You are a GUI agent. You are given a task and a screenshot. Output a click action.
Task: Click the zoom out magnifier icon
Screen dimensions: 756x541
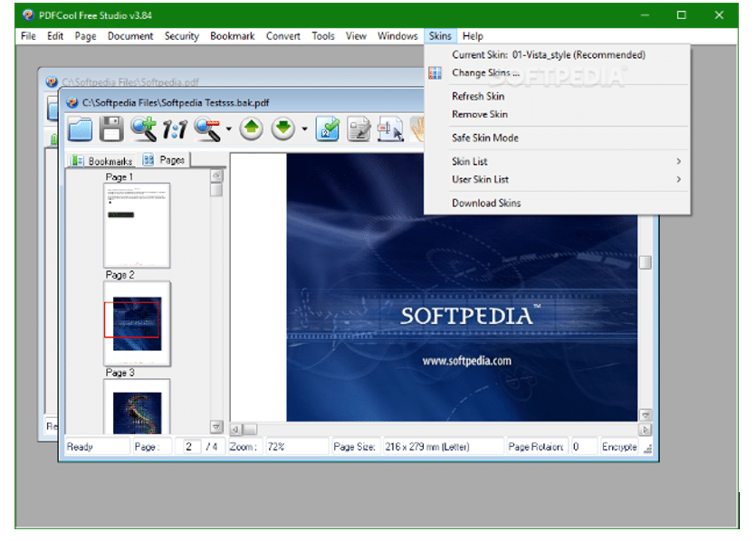point(208,129)
